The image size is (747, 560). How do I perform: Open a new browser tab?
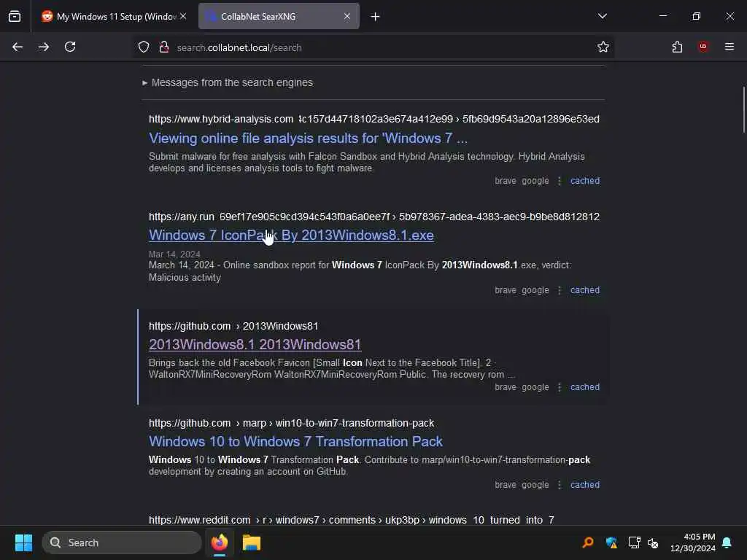(x=376, y=17)
